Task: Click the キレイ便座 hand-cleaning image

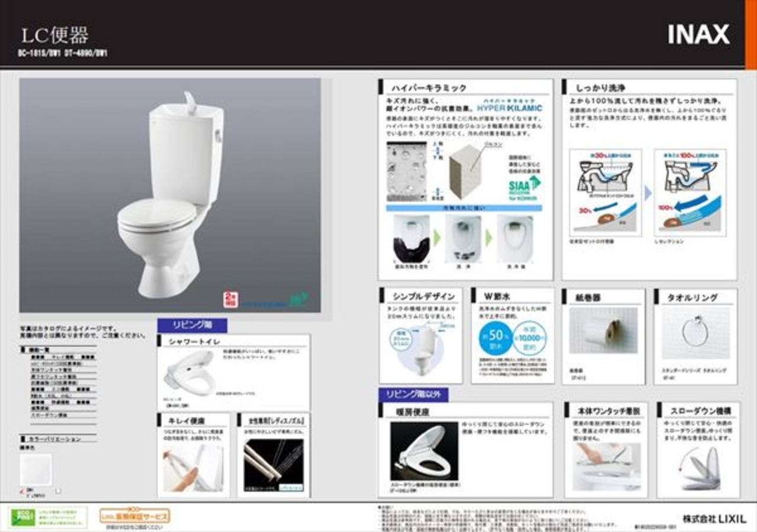Action: pyautogui.click(x=193, y=468)
